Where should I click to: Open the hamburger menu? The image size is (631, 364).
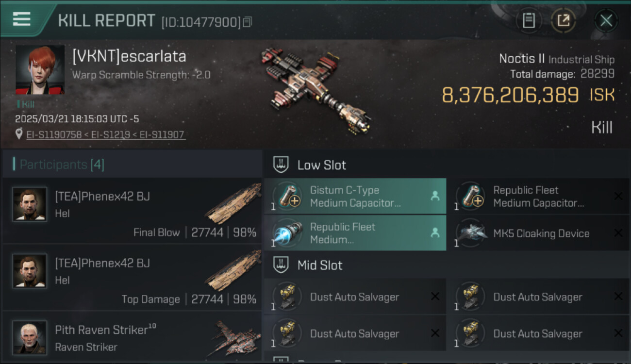coord(22,19)
